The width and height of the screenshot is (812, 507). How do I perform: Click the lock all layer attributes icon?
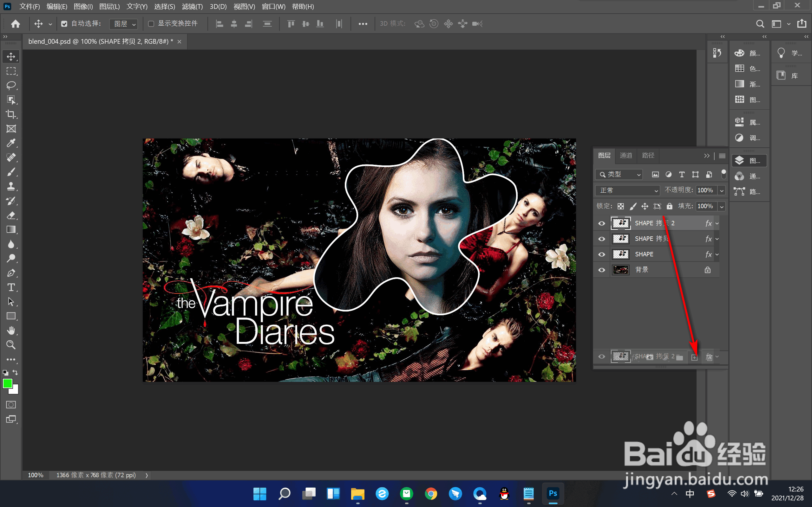(669, 206)
